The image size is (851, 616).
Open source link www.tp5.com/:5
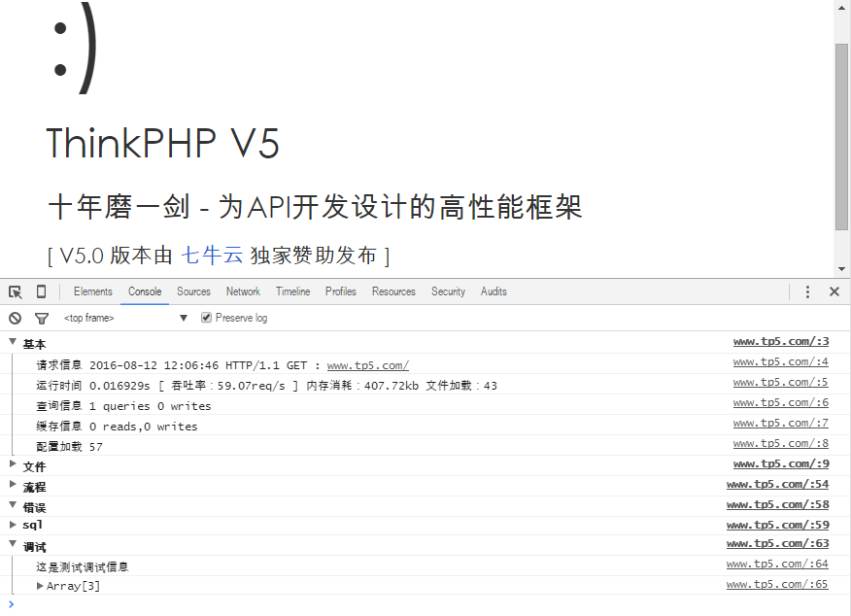coord(781,382)
